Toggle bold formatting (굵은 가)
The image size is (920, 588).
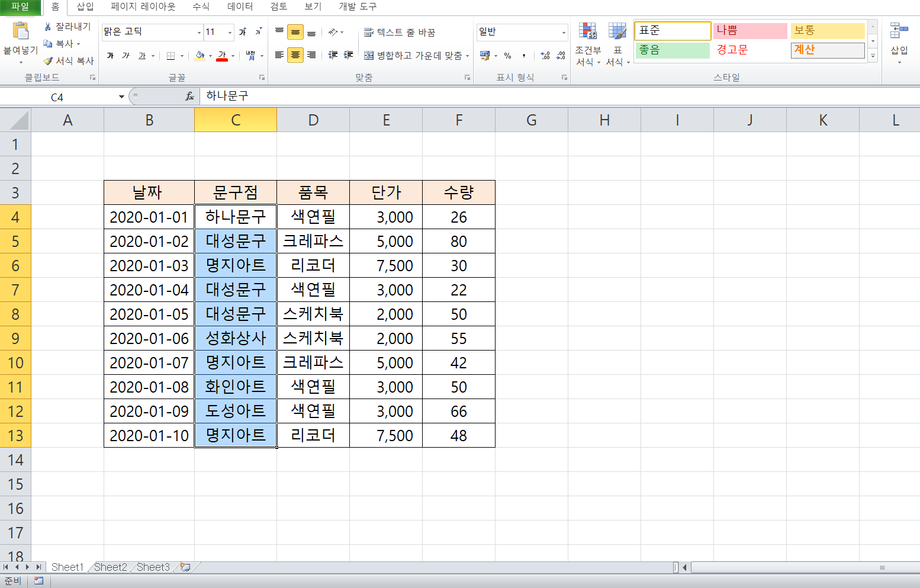point(110,56)
